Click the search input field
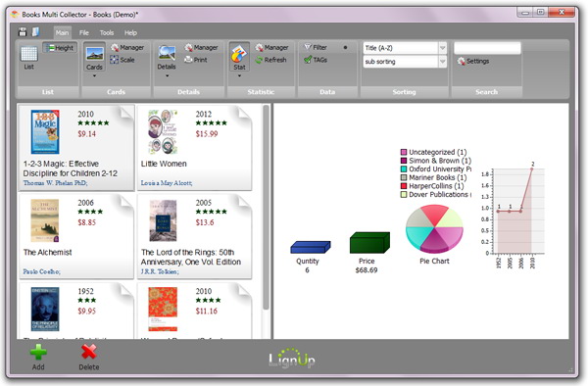This screenshot has width=588, height=386. click(487, 48)
